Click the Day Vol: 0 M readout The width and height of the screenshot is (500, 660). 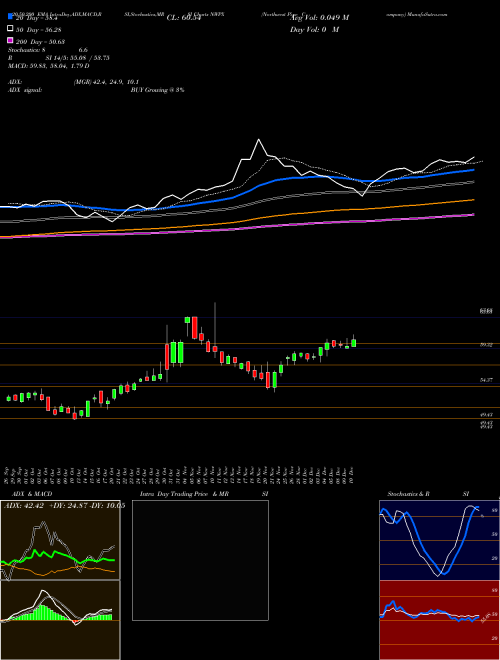click(x=314, y=30)
